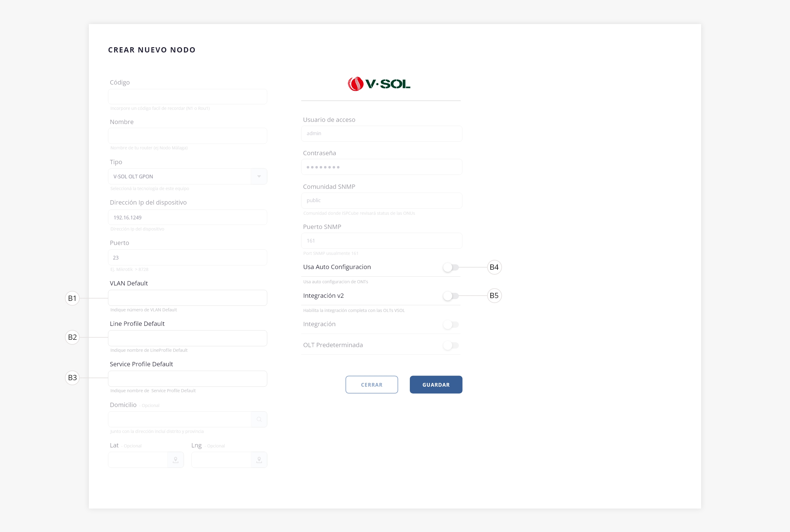Screen dimensions: 790x532
Task: Click the map pin icon in Lng field
Action: (259, 460)
